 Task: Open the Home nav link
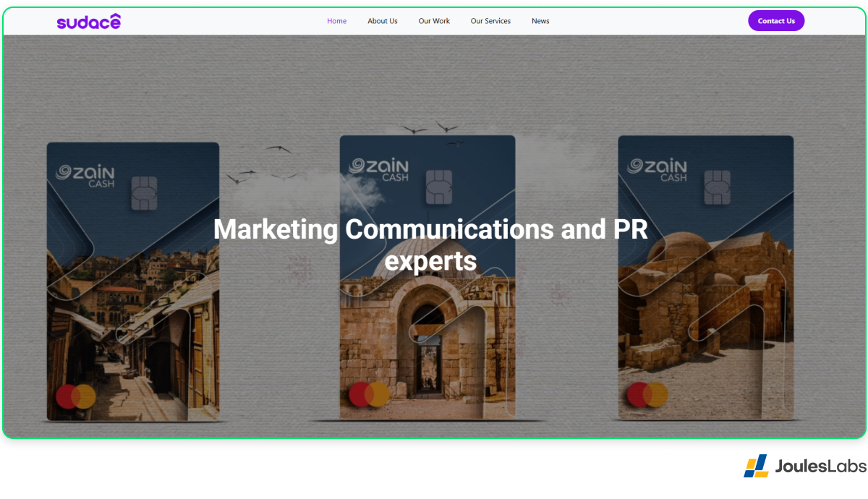[x=337, y=21]
